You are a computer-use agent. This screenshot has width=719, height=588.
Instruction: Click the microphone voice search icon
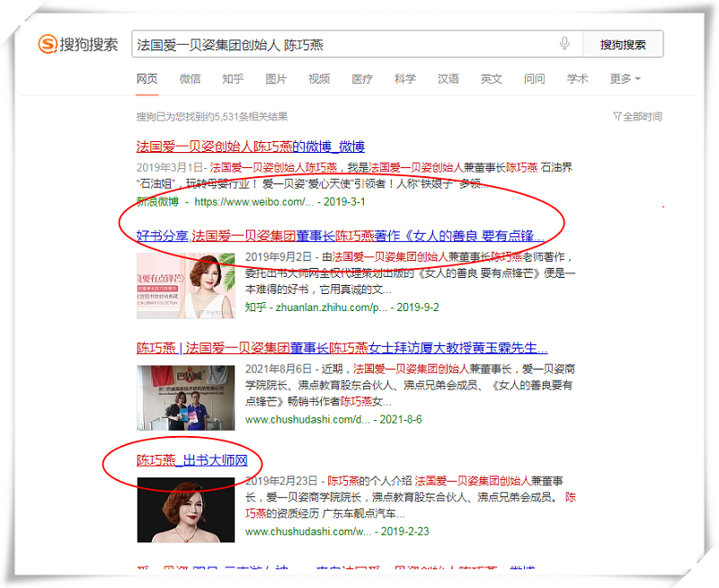564,43
